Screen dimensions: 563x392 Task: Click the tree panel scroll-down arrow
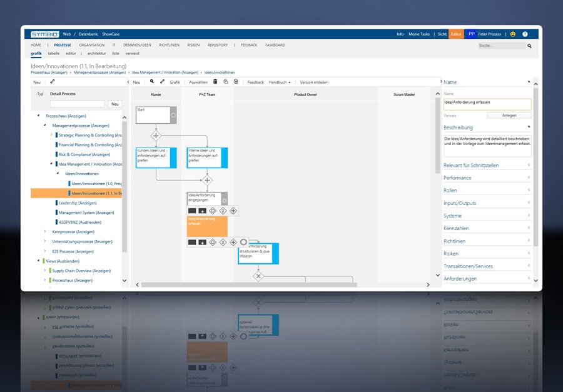[124, 280]
